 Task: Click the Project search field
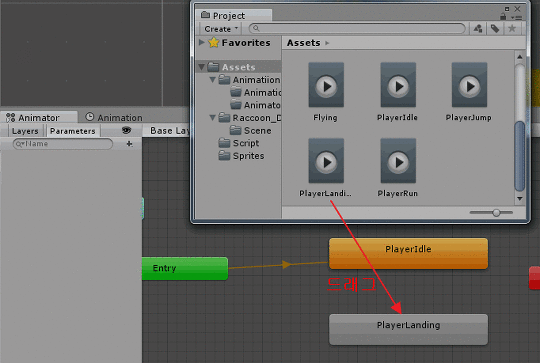coord(357,29)
